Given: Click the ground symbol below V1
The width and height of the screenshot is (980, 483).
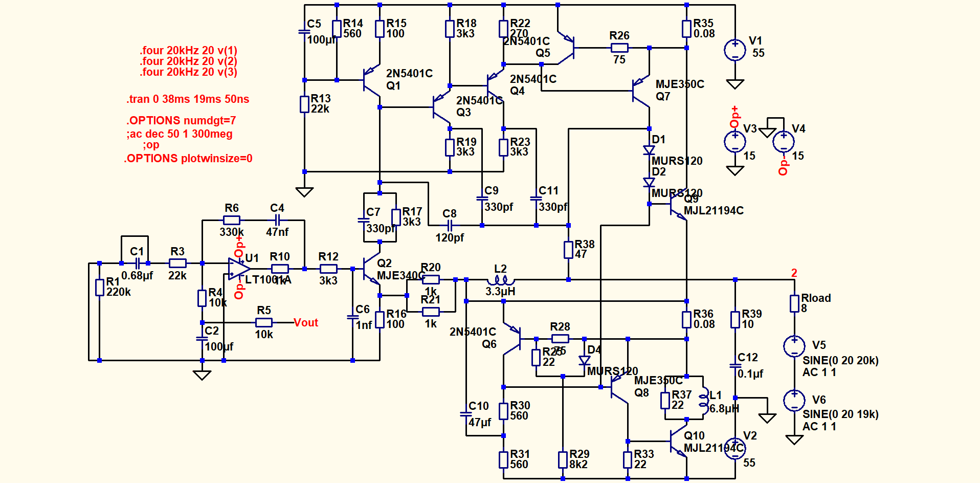Looking at the screenshot, I should (735, 84).
